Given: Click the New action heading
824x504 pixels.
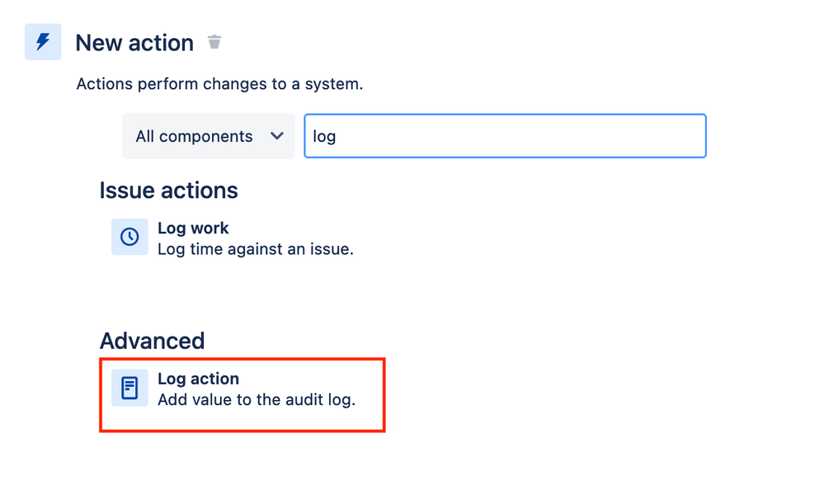Looking at the screenshot, I should click(134, 43).
